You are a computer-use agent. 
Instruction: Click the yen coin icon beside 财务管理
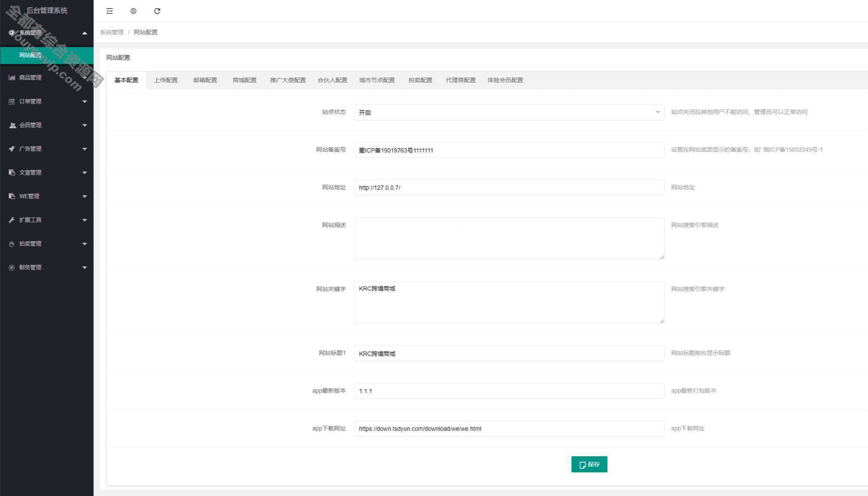pos(12,267)
